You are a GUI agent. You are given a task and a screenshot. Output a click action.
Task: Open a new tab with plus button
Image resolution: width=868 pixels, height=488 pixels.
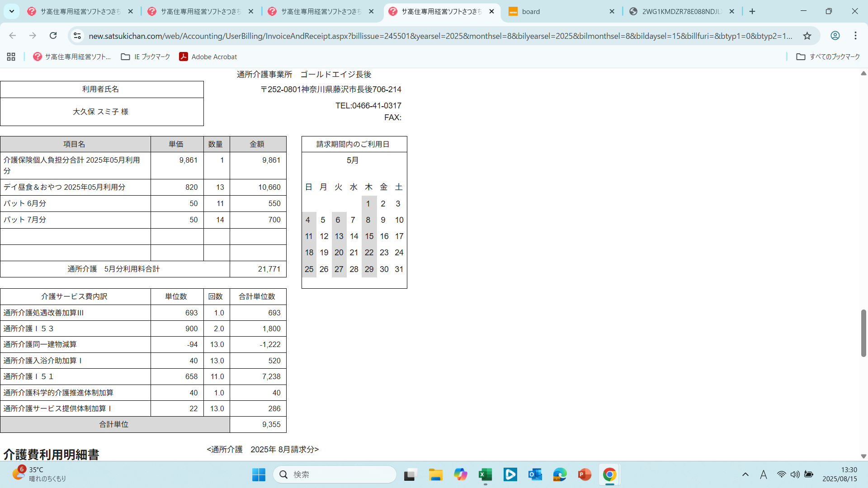[x=752, y=11]
